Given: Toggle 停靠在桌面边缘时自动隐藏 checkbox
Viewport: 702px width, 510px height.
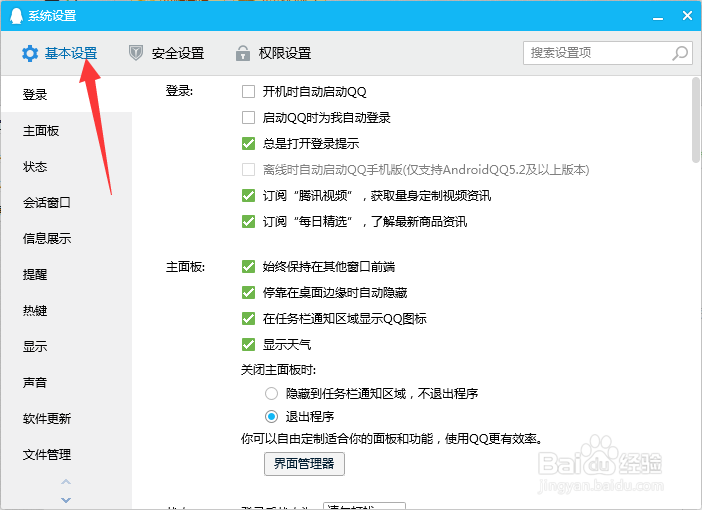Looking at the screenshot, I should [248, 293].
